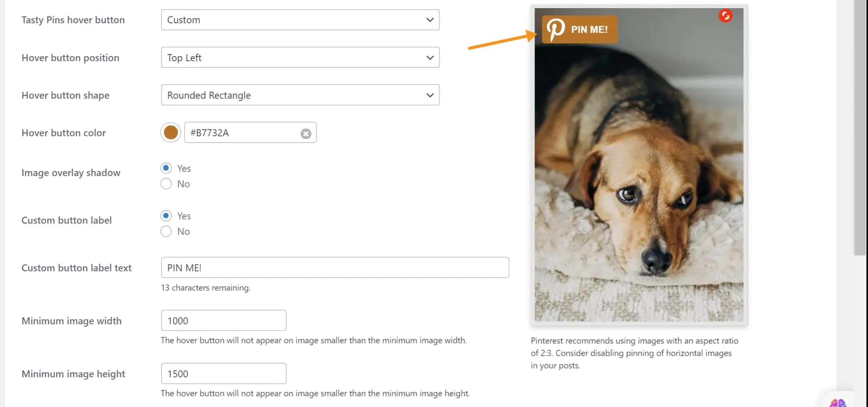Click the custom button label text field

click(335, 267)
